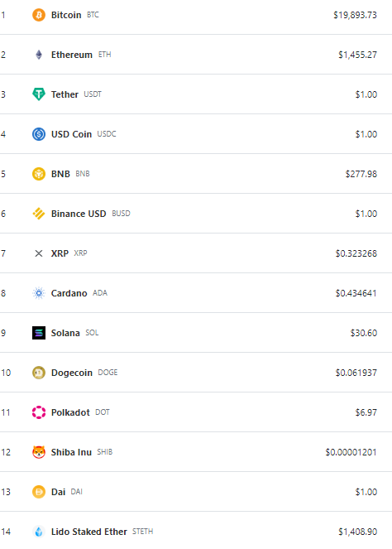Click the XRP cross icon
The height and width of the screenshot is (549, 392).
coord(39,253)
